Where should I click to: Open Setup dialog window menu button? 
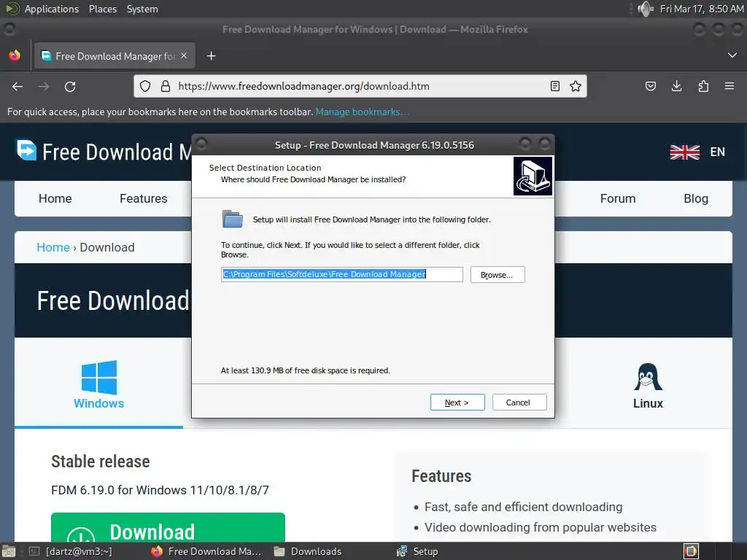click(201, 144)
